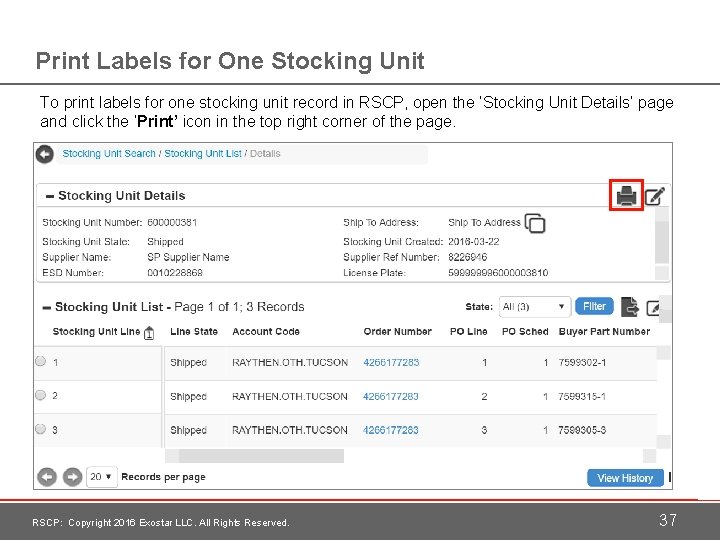The image size is (720, 540).
Task: Click buyer part number 7599302-1
Action: pos(582,362)
